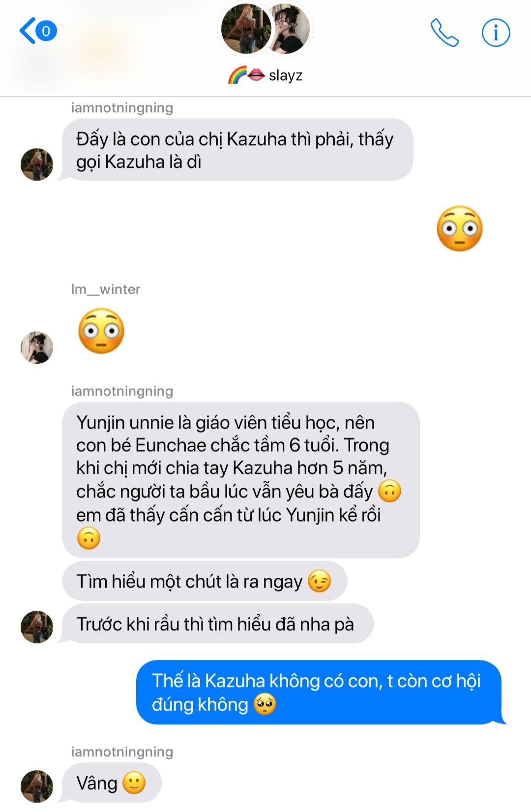This screenshot has width=531, height=812.
Task: Tap the back arrow icon
Action: pos(28,31)
